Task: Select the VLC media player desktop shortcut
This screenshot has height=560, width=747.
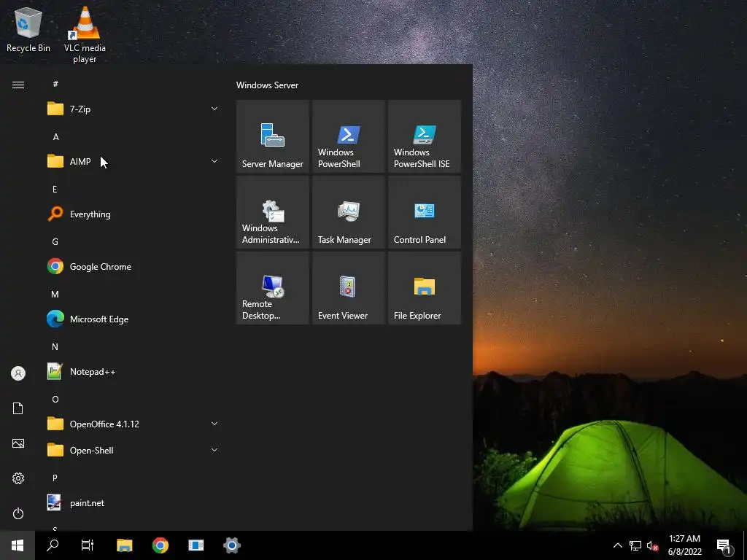Action: tap(85, 34)
